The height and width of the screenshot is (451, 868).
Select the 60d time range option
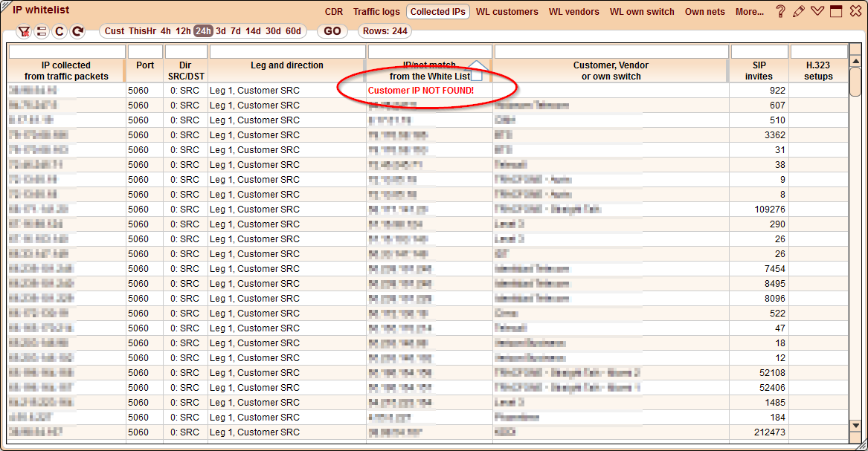(x=293, y=31)
